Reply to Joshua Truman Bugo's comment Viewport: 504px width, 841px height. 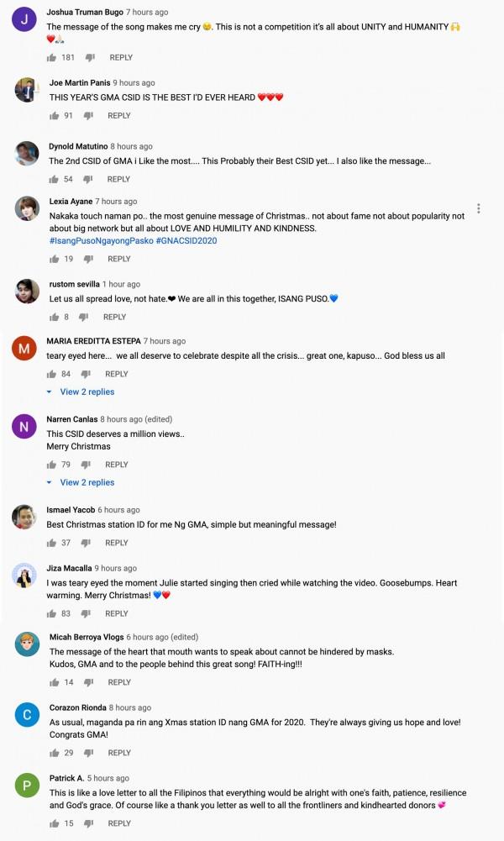pyautogui.click(x=121, y=58)
